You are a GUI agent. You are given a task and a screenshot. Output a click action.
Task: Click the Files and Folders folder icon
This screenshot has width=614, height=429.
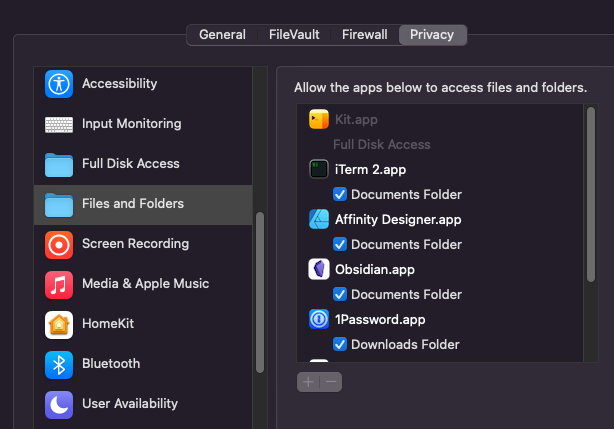click(x=59, y=205)
